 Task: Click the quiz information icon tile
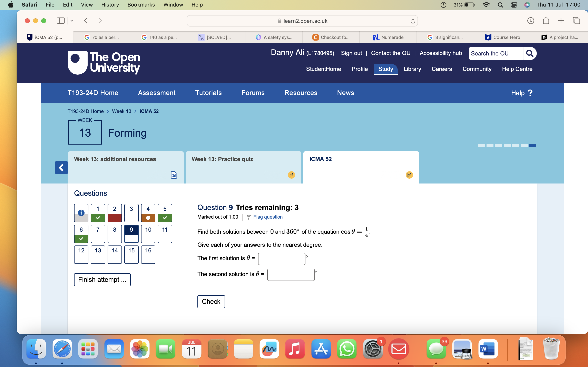click(81, 213)
